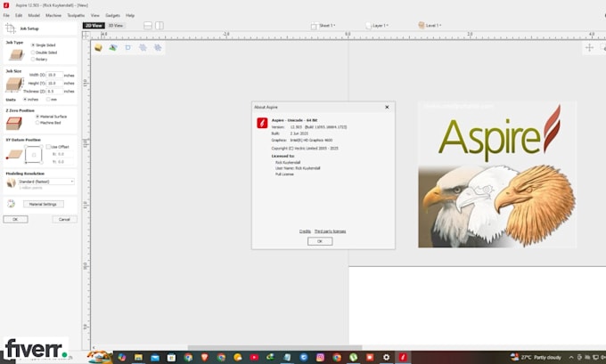Click the horizontal scrollbar under the canvas
This screenshot has height=364, width=606.
[274, 347]
